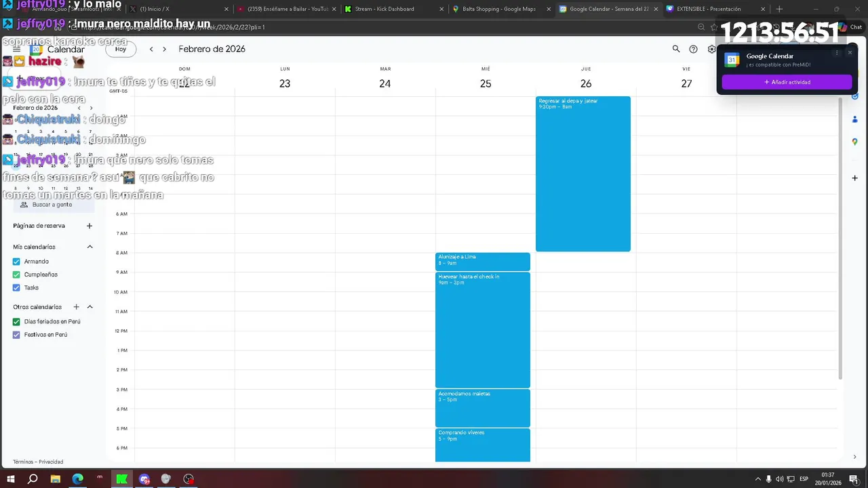Open Google Maps pin icon in the side panel

[x=854, y=142]
